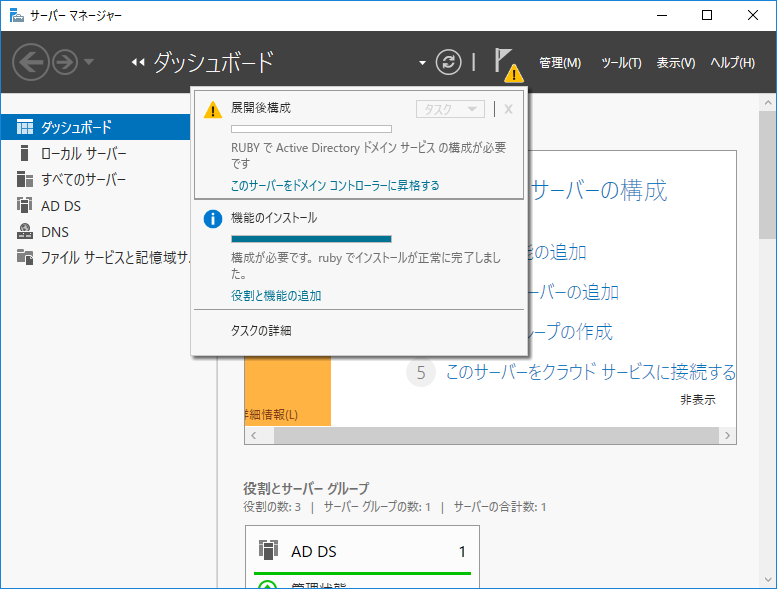Open the ツール(T) menu
Screen dimensions: 777x589
coord(621,63)
